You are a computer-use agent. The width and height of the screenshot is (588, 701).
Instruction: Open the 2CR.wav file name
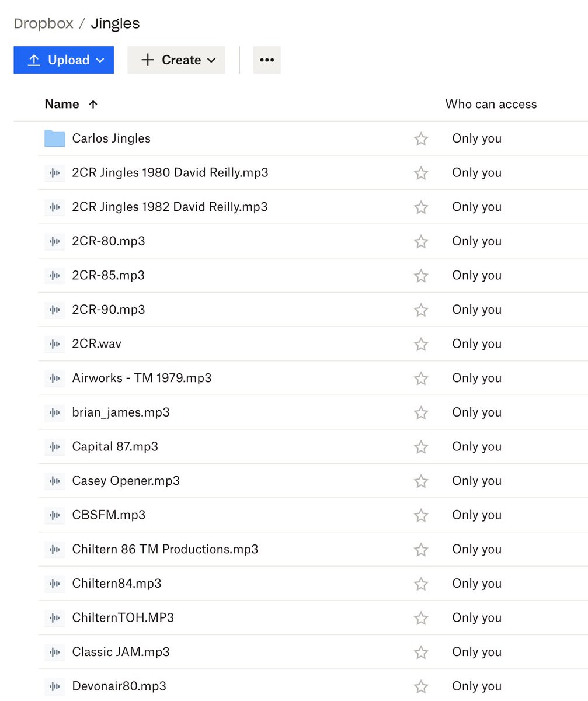coord(97,344)
